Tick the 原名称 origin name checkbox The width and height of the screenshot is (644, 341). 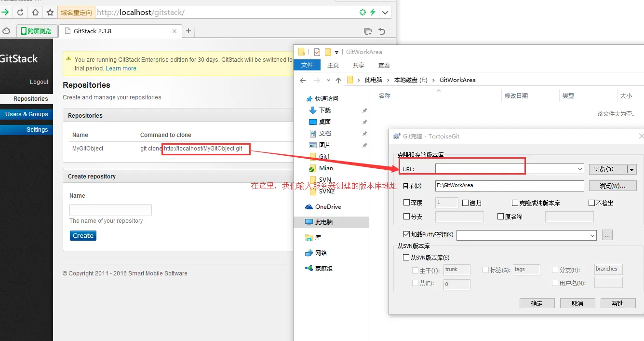point(500,217)
